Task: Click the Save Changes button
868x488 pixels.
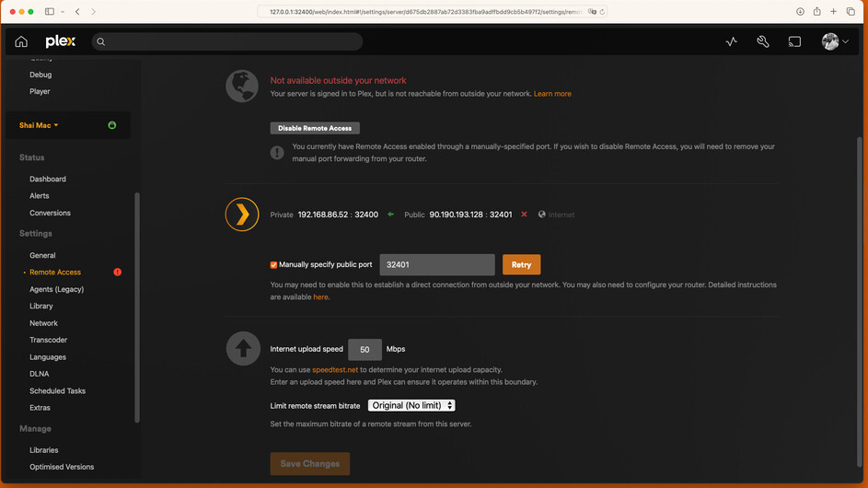Action: 310,464
